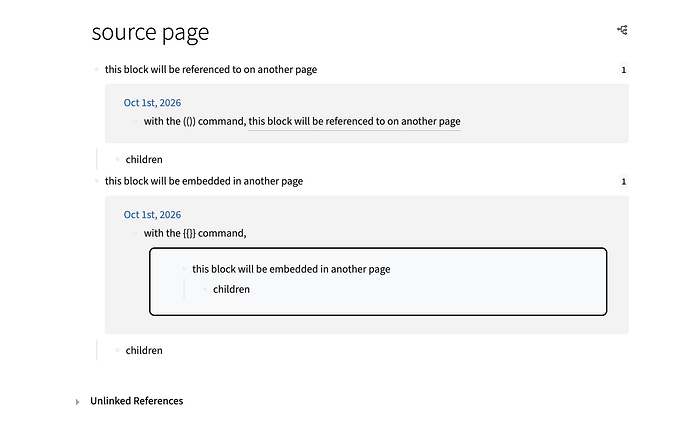Click the source page title
This screenshot has height=438, width=690.
pos(150,32)
